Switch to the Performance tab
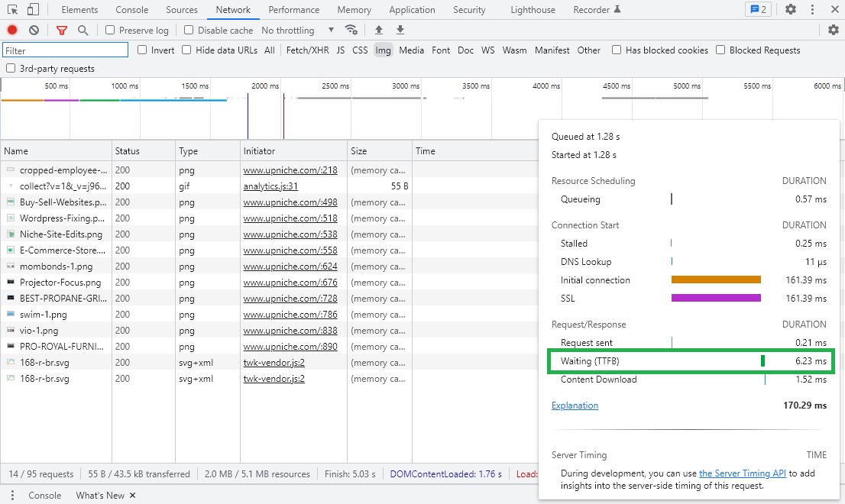Screen dimensions: 845x504 point(293,10)
